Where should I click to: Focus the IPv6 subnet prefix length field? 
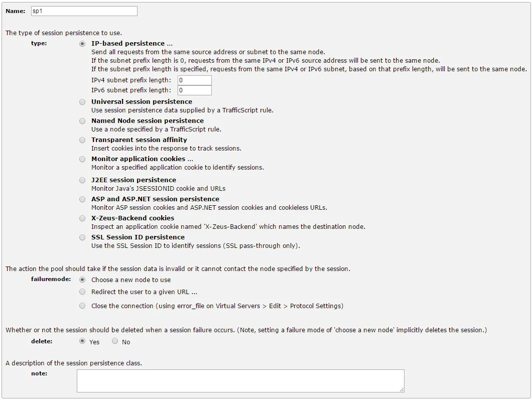[195, 90]
